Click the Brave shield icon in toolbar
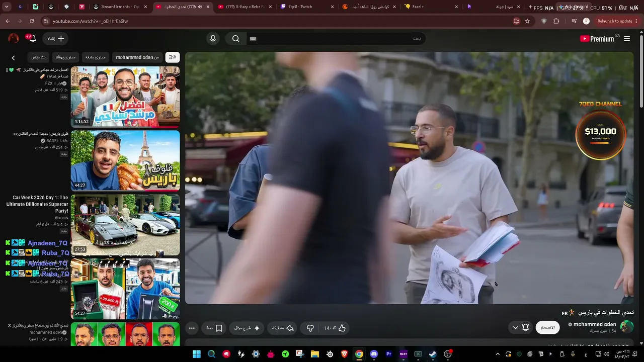 (544, 21)
